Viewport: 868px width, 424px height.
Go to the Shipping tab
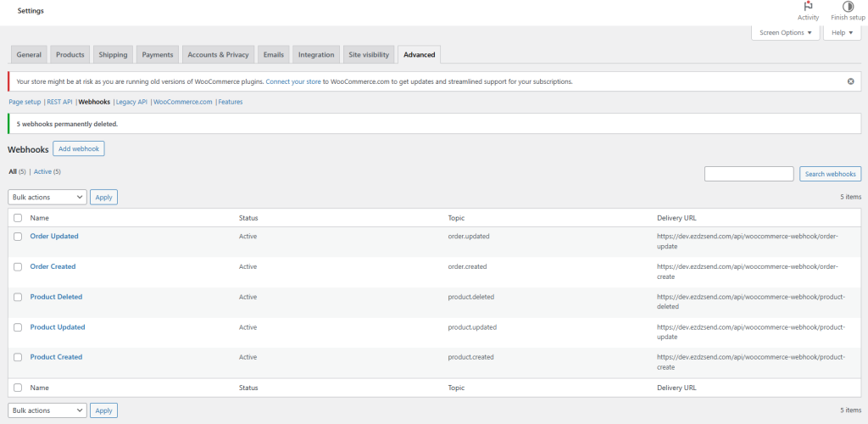[113, 55]
